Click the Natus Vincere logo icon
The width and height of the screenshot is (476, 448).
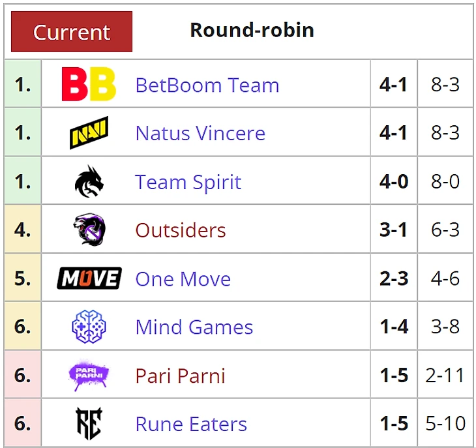click(x=89, y=133)
